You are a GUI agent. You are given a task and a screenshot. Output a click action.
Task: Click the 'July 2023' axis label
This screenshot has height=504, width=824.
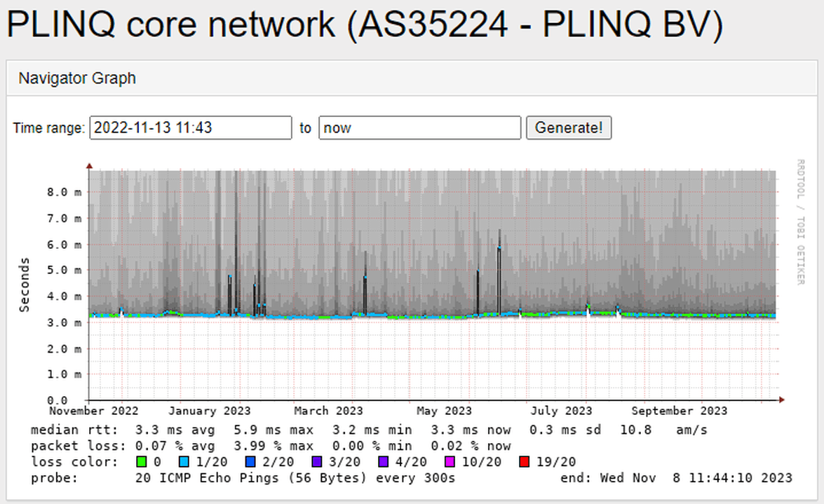(561, 411)
